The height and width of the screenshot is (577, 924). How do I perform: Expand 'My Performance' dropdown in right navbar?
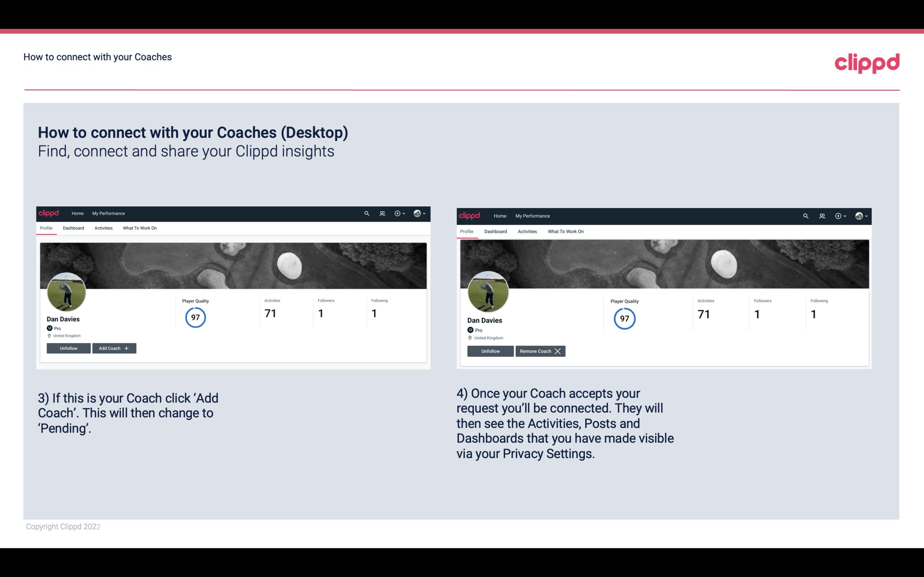tap(532, 215)
